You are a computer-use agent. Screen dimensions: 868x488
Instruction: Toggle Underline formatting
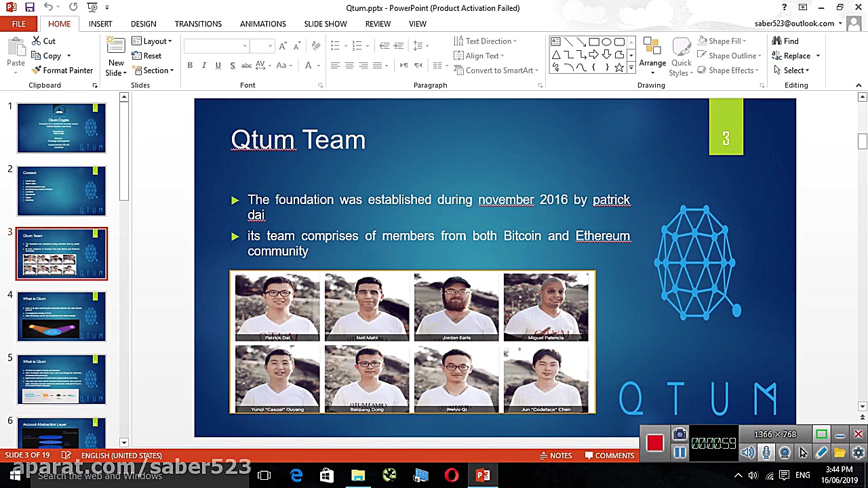click(x=218, y=66)
